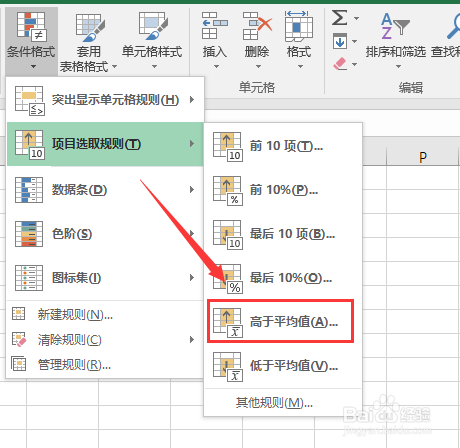Expand the 数据条 submenu arrow
The height and width of the screenshot is (448, 460).
pyautogui.click(x=192, y=189)
